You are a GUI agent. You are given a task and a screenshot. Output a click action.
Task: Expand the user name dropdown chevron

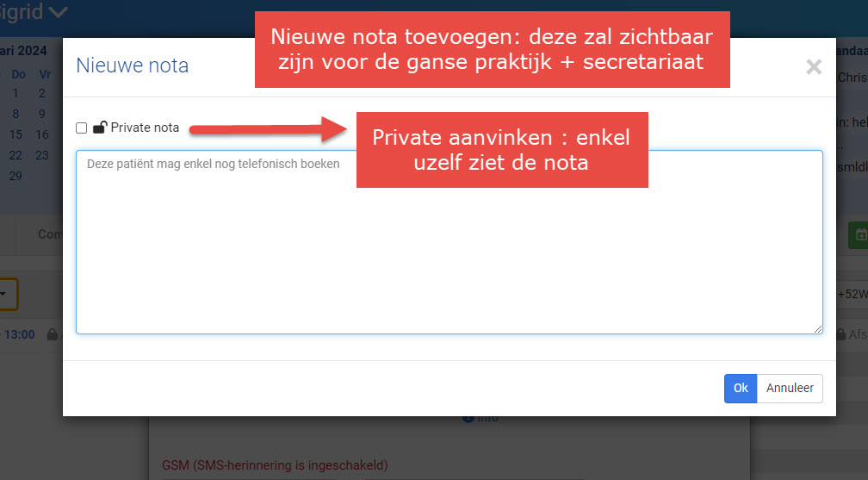[x=59, y=12]
